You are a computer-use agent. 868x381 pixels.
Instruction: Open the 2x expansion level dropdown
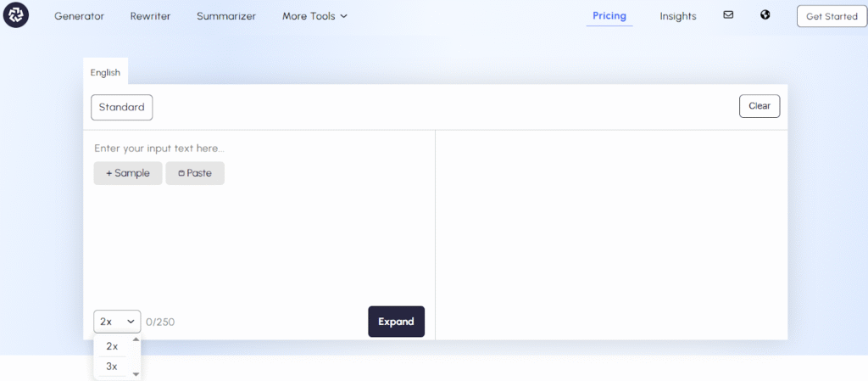tap(117, 322)
